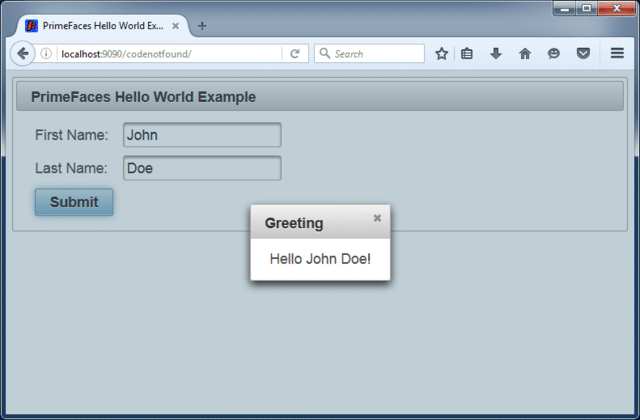The width and height of the screenshot is (640, 420).
Task: Maximize the browser window
Action: click(587, 8)
